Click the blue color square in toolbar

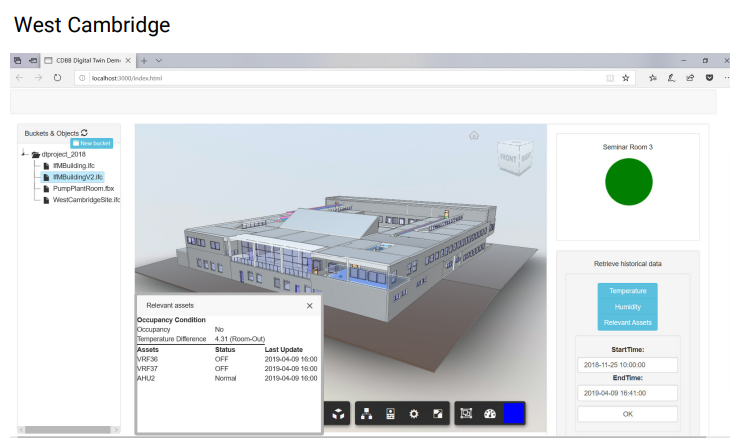pyautogui.click(x=513, y=413)
